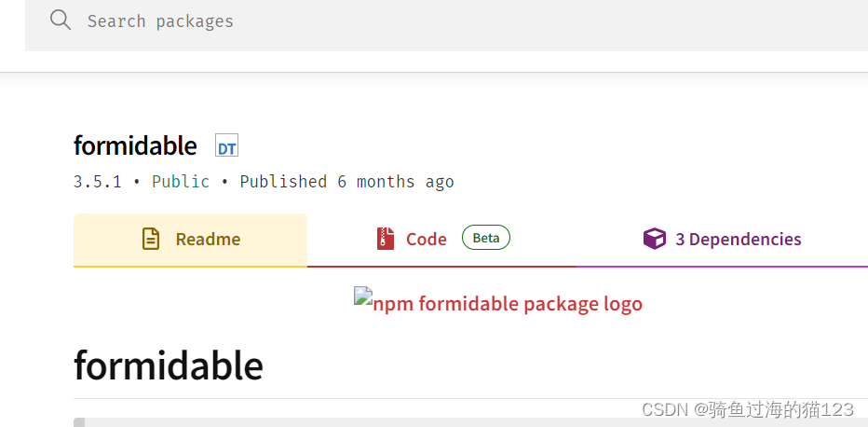Switch to the Readme tab
The width and height of the screenshot is (868, 427).
point(190,240)
